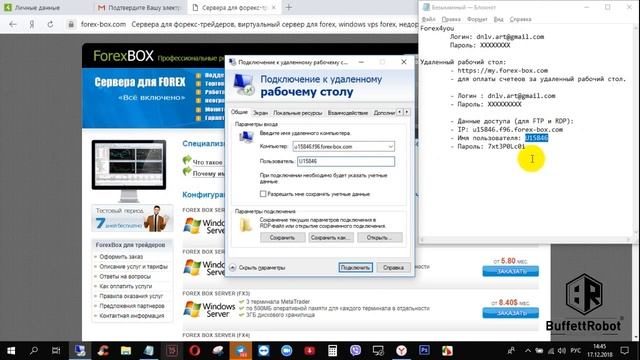Screen dimensions: 640x360
Task: Open Opera browser from taskbar
Action: coord(195,351)
